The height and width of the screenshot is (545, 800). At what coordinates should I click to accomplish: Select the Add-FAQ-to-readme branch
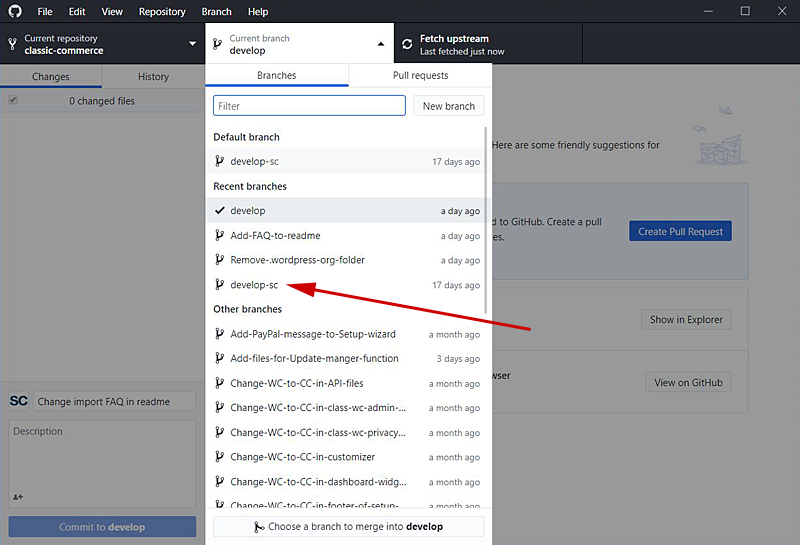click(347, 235)
